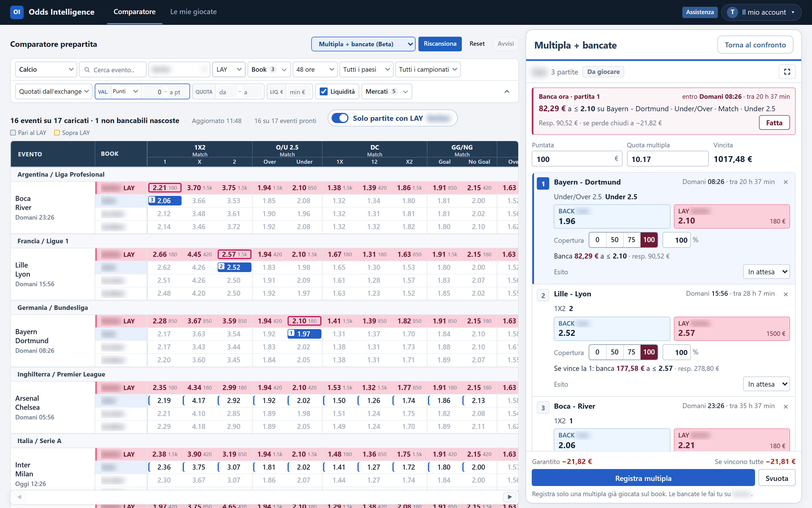812x508 pixels.
Task: Uncheck the Liquidità checkbox
Action: coord(323,91)
